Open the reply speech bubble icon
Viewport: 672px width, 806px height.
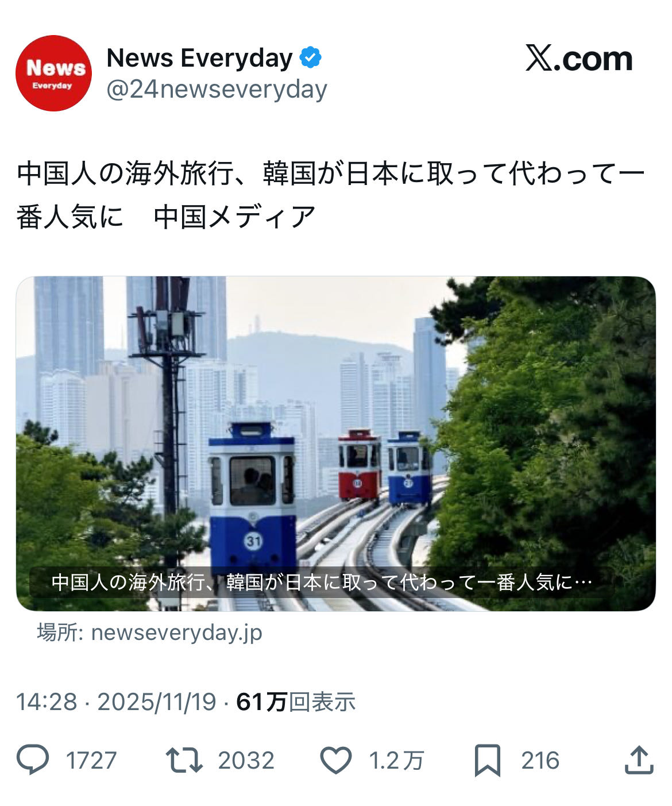pos(33,759)
